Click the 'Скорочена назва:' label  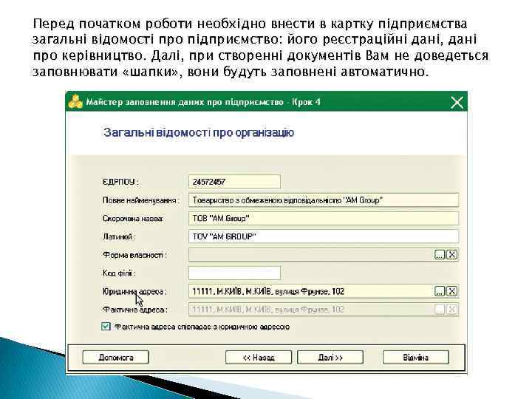pos(133,219)
